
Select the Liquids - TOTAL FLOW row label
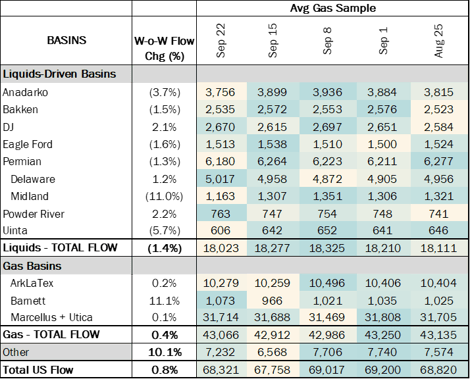coord(60,248)
